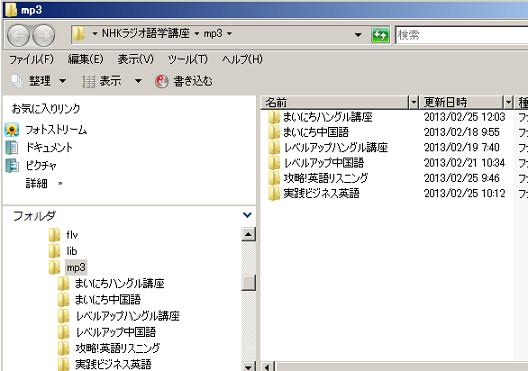Click the mp3 folder icon in tree

(54, 268)
